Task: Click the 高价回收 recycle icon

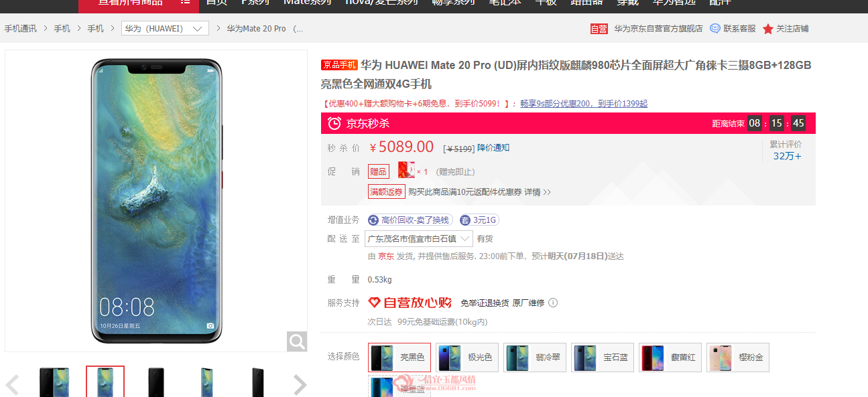Action: tap(373, 220)
